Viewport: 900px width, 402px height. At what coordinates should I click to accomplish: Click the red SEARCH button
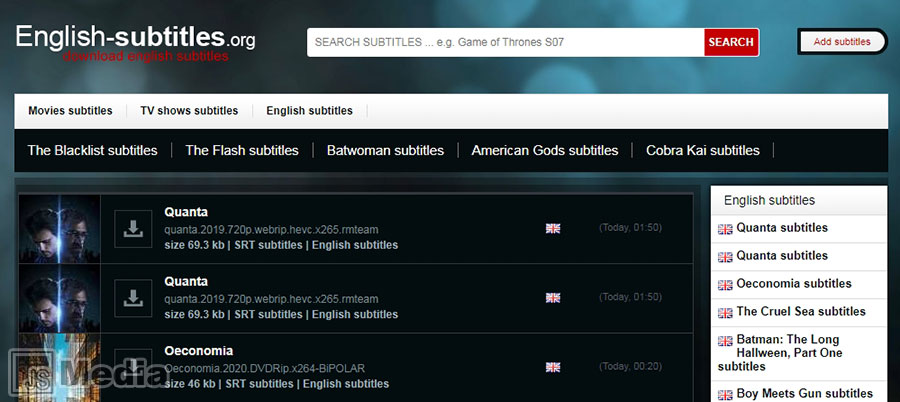731,42
